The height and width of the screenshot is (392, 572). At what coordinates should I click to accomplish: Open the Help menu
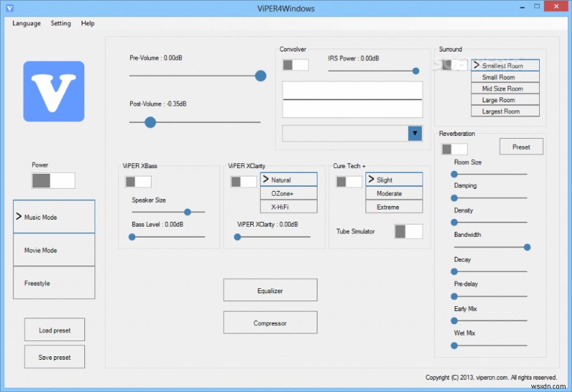point(87,24)
